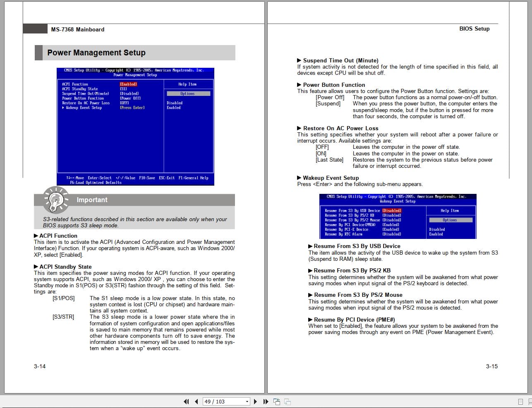
Task: Navigate to the previous page
Action: pos(196,401)
